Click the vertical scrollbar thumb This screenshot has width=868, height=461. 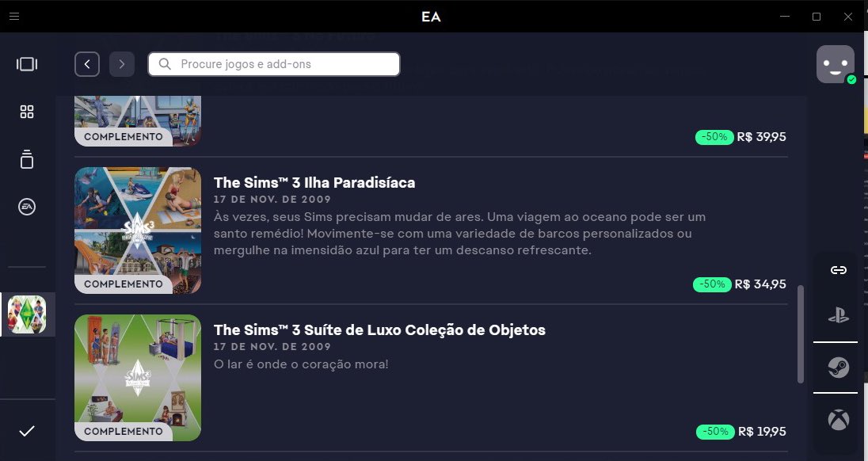click(801, 334)
